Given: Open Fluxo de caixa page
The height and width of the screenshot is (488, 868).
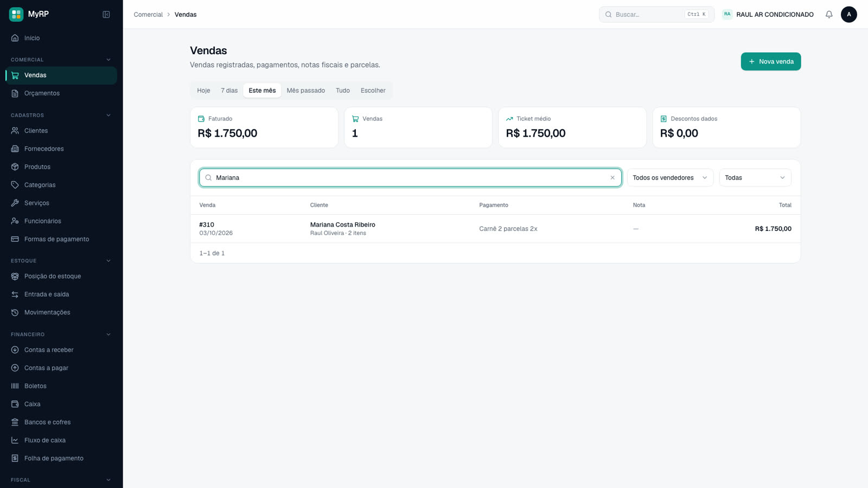Looking at the screenshot, I should 61,440.
